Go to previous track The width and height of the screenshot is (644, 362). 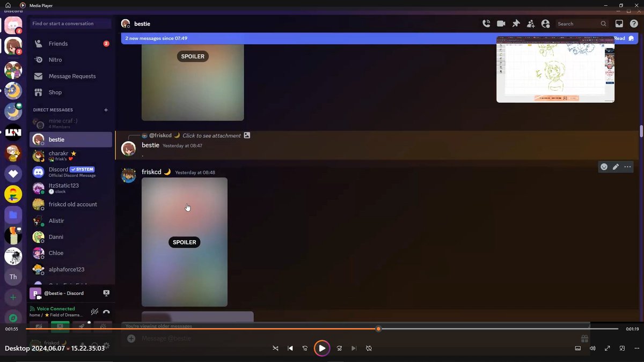290,348
